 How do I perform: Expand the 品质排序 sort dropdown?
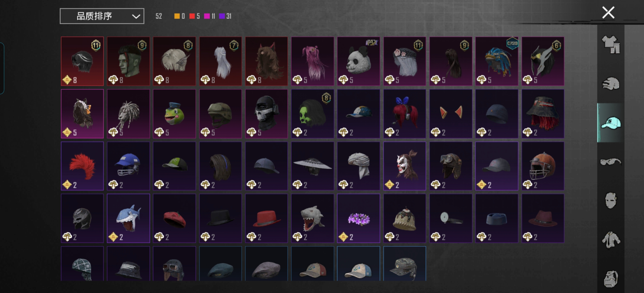tap(102, 16)
